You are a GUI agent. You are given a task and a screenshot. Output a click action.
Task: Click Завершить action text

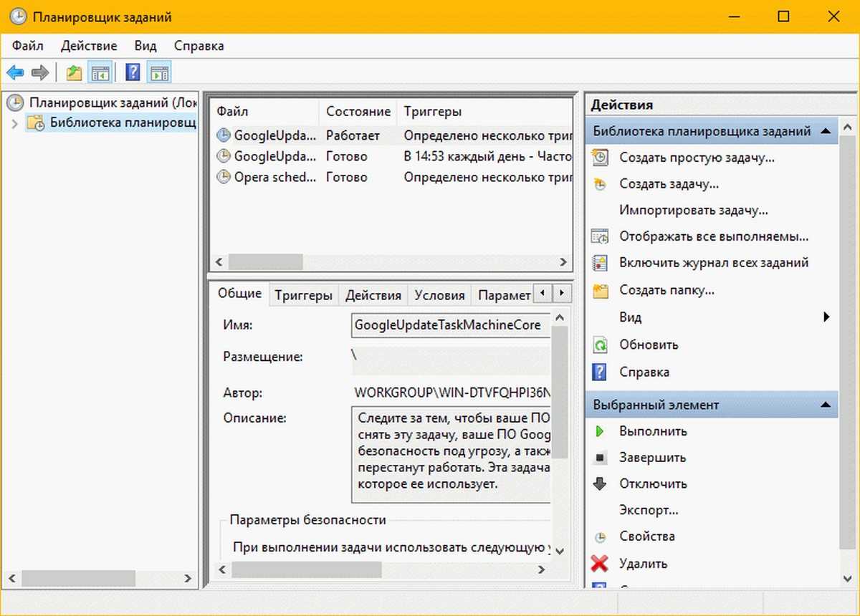(652, 458)
